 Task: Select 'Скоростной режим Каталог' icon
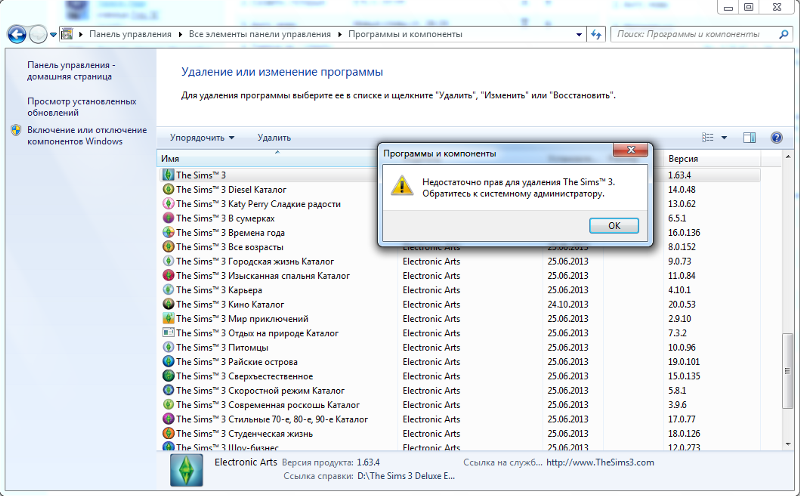point(168,390)
